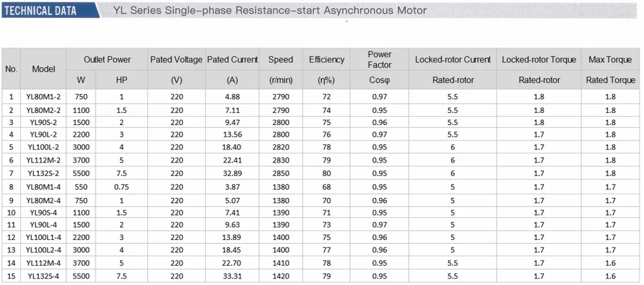
Task: Select the Locked-rotor Torque header
Action: [539, 59]
